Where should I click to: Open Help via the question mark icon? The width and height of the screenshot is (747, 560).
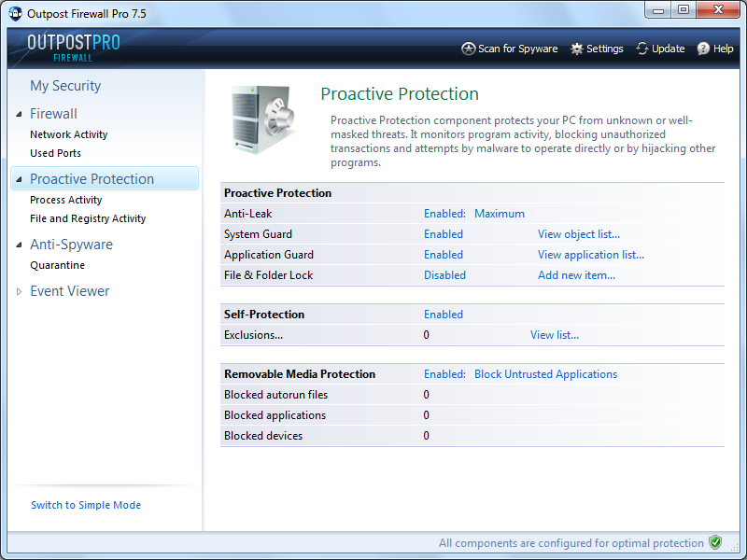coord(703,49)
